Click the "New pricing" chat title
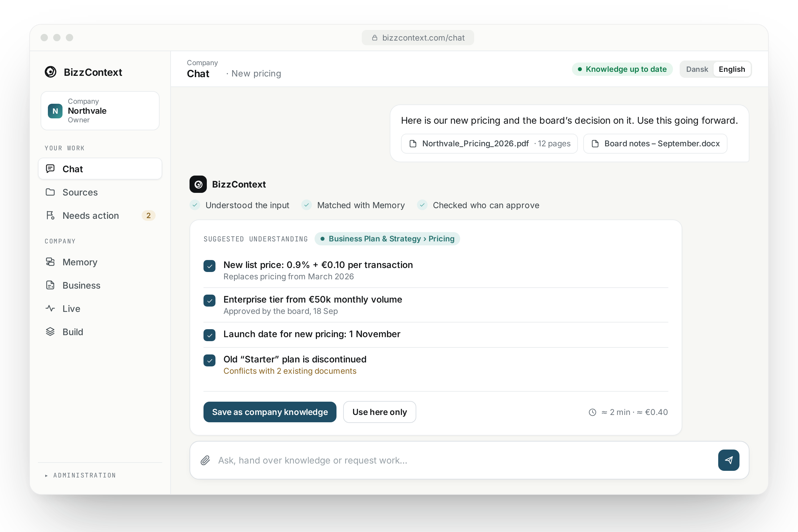The height and width of the screenshot is (532, 798). [256, 73]
